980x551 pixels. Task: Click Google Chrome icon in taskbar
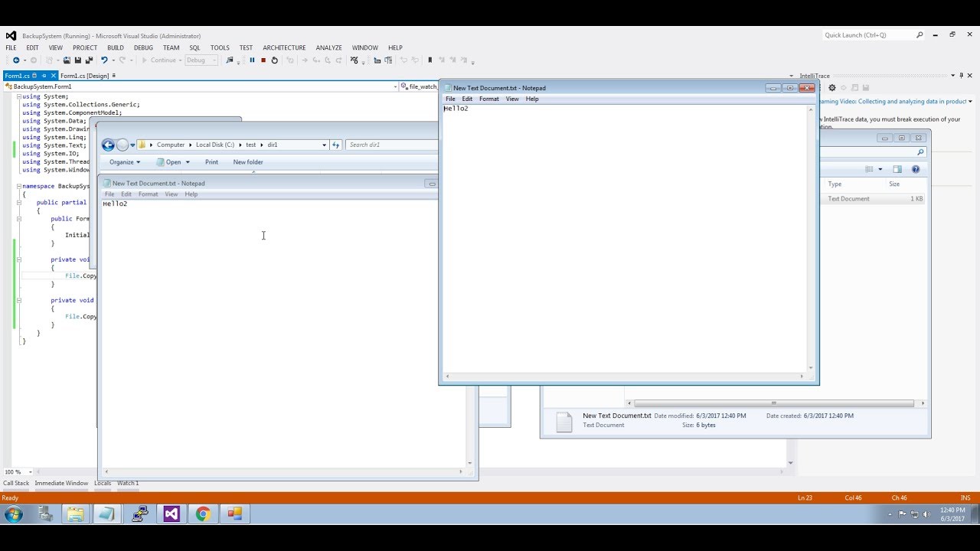pyautogui.click(x=203, y=514)
